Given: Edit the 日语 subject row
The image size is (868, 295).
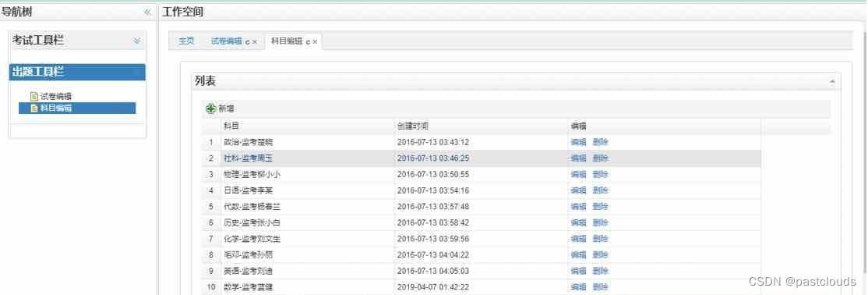Looking at the screenshot, I should (x=578, y=190).
